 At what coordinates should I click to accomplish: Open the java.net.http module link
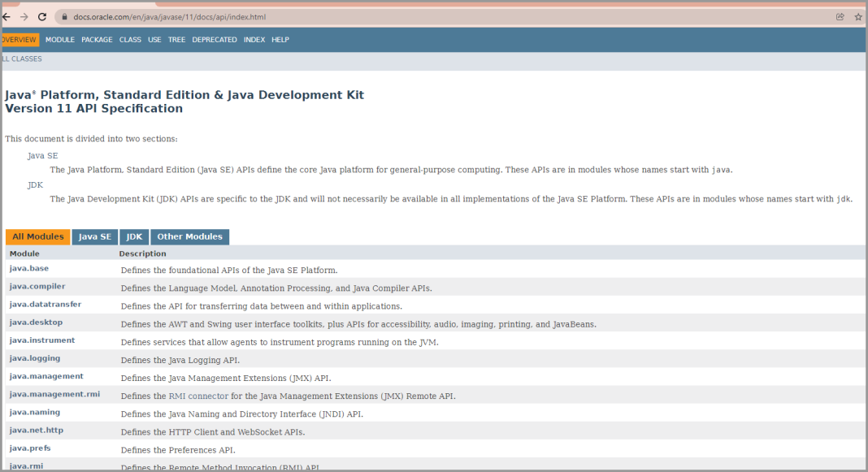(37, 431)
